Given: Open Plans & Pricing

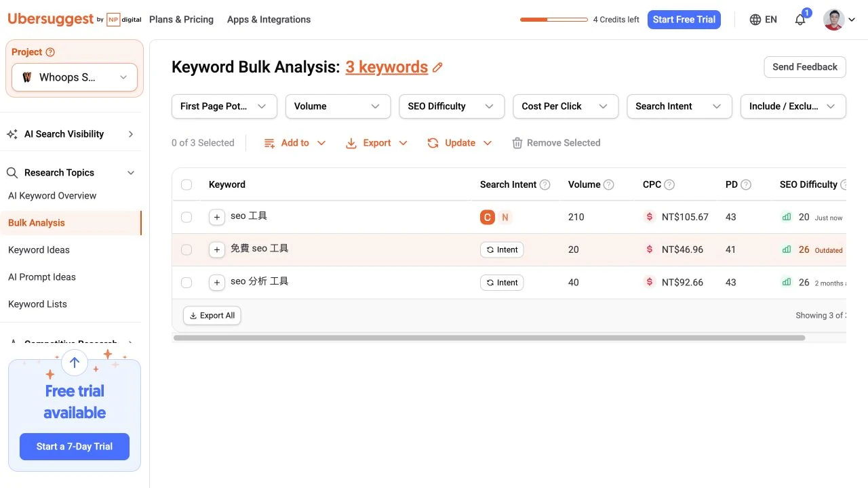Looking at the screenshot, I should [x=181, y=20].
